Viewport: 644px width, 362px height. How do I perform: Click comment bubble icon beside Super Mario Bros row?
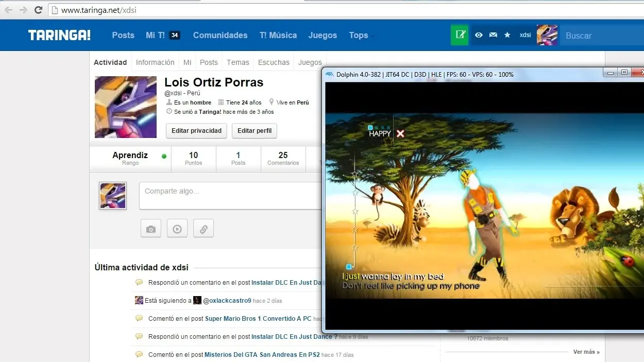(139, 318)
